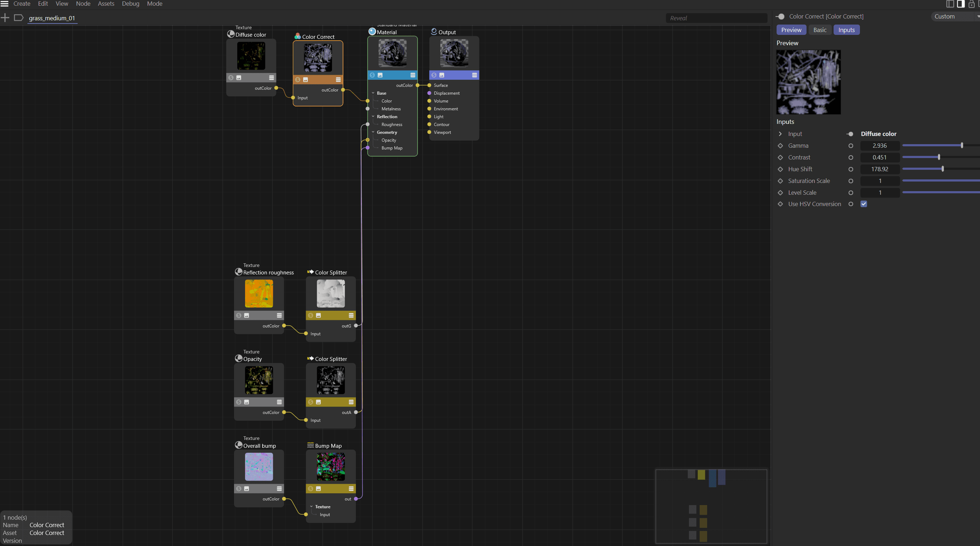The image size is (980, 546).
Task: Toggle the Hue Shift keyframe diamond
Action: [780, 169]
